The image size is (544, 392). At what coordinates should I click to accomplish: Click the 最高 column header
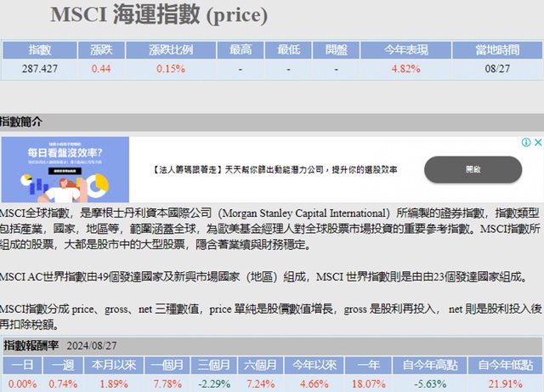tap(241, 50)
